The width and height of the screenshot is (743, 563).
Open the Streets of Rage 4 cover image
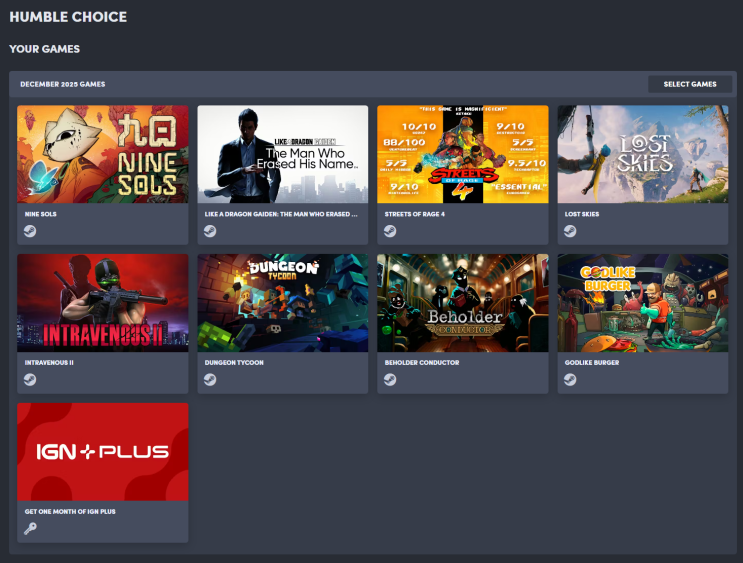(463, 154)
